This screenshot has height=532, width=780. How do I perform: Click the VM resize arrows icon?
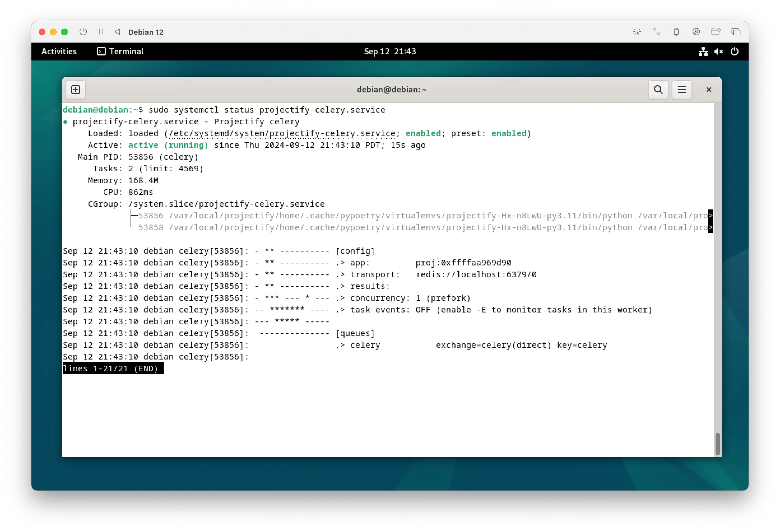pyautogui.click(x=656, y=32)
